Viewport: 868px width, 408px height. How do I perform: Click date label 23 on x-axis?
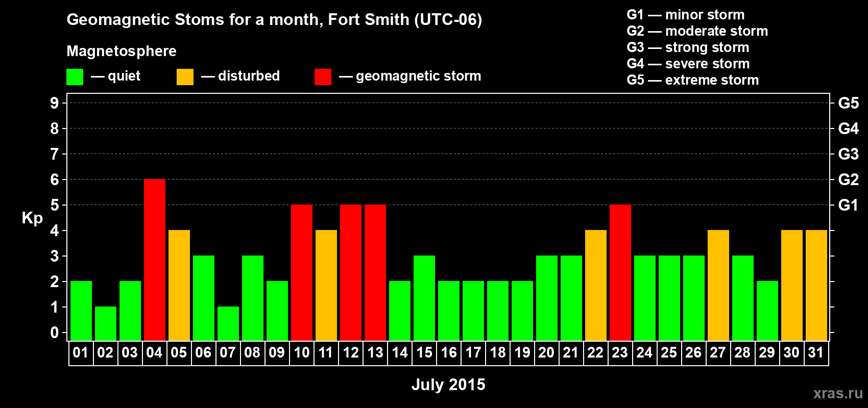click(620, 352)
